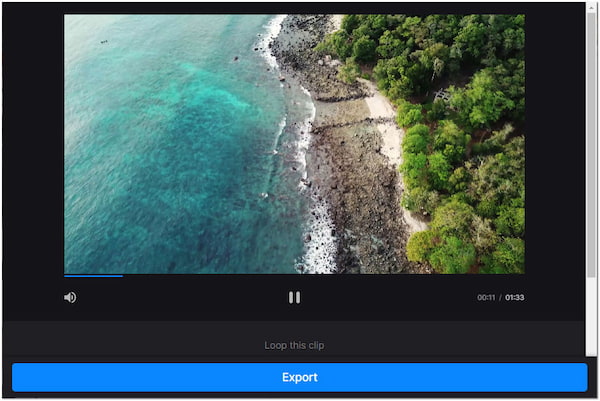Screen dimensions: 600x401
Task: Click the beach aerial video preview
Action: [x=294, y=144]
